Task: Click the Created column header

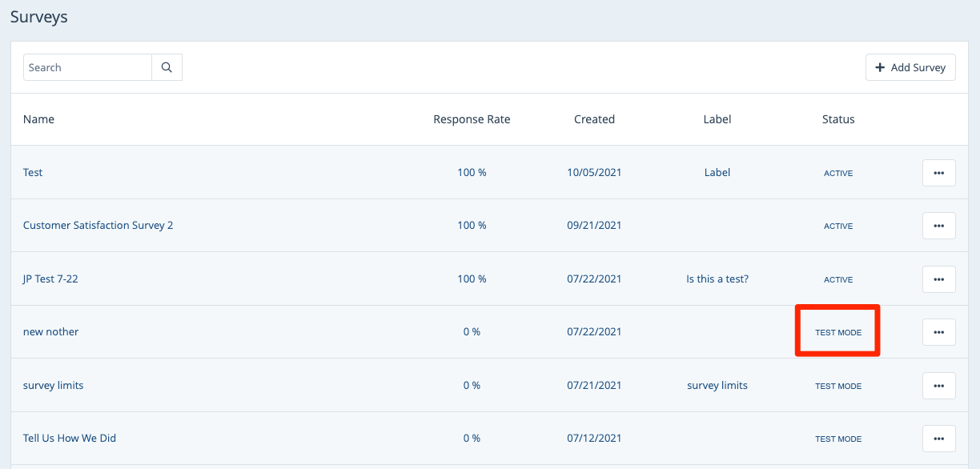Action: pos(594,119)
